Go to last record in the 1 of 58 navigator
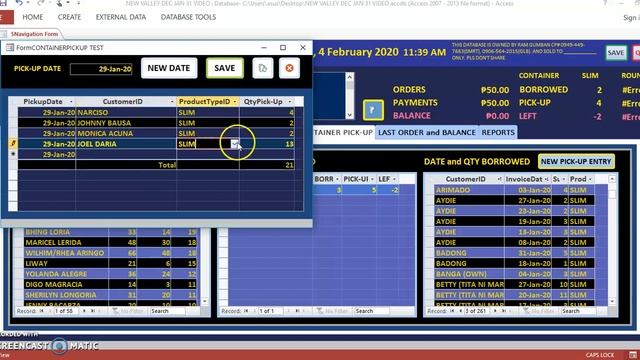 (x=93, y=311)
